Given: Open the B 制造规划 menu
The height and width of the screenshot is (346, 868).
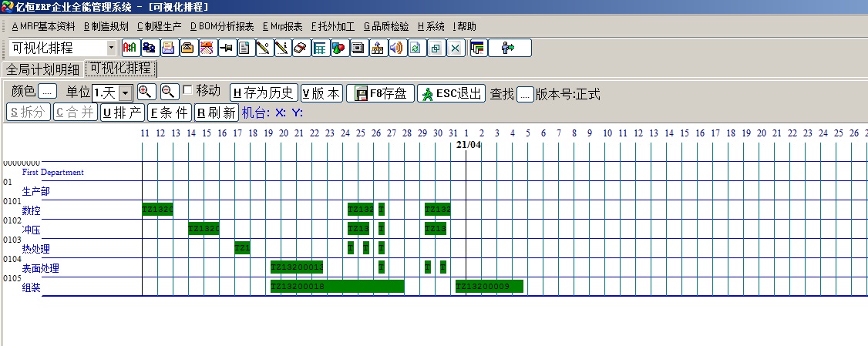Looking at the screenshot, I should click(106, 26).
